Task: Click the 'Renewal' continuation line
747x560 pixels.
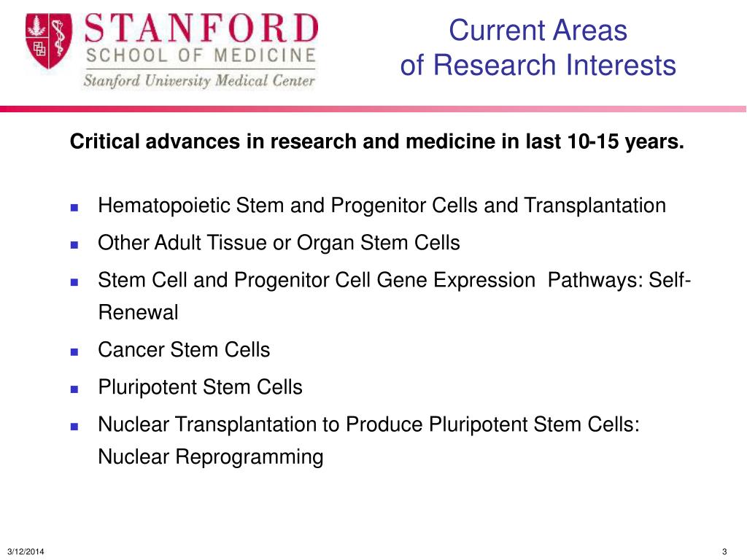Action: coord(138,313)
